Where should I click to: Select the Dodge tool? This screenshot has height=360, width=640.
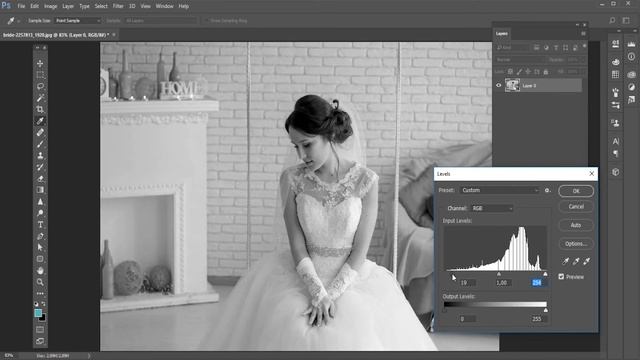point(40,213)
